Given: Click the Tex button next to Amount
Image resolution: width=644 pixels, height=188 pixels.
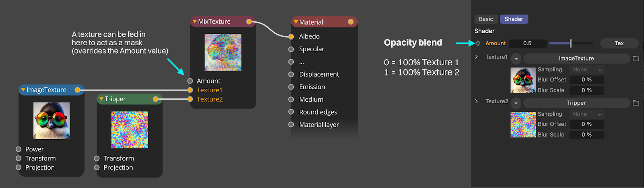Looking at the screenshot, I should (619, 43).
